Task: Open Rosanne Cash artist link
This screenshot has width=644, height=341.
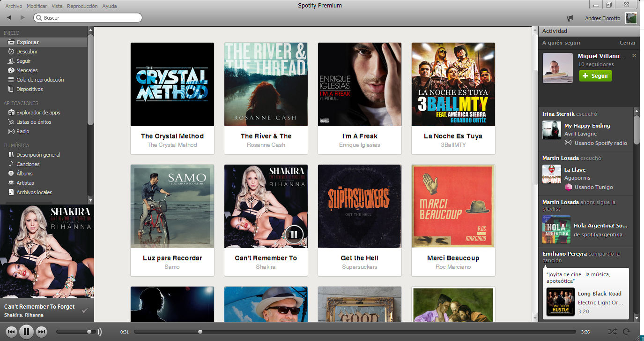Action: point(266,145)
